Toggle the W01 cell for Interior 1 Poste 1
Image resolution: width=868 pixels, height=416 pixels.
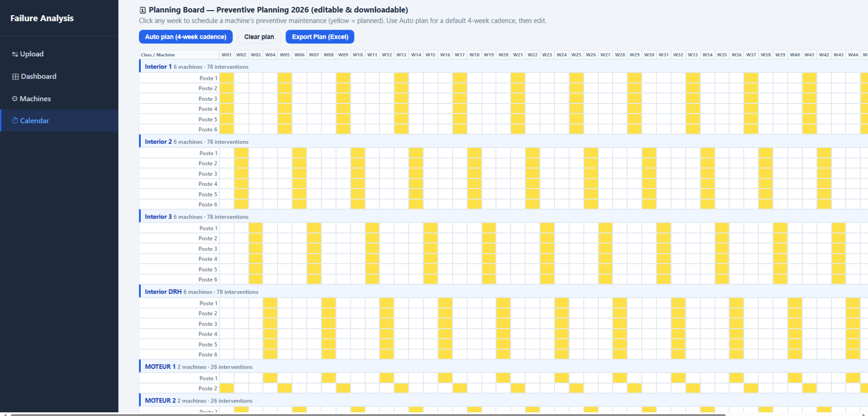pyautogui.click(x=227, y=78)
